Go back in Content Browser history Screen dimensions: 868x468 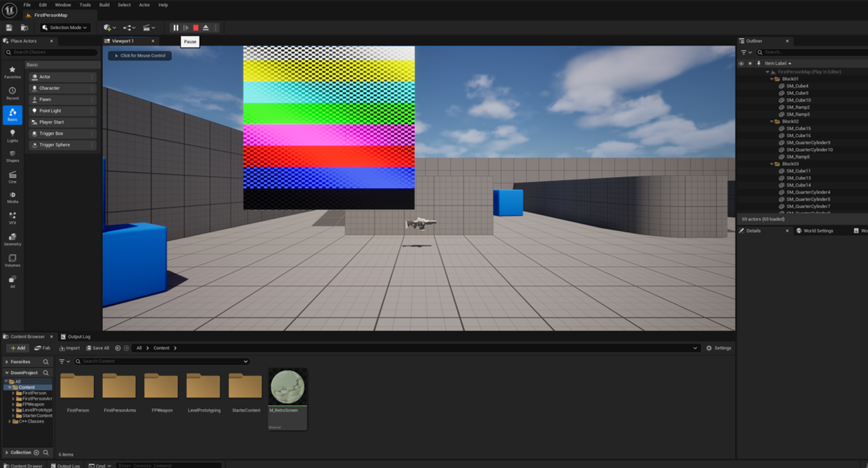[118, 348]
